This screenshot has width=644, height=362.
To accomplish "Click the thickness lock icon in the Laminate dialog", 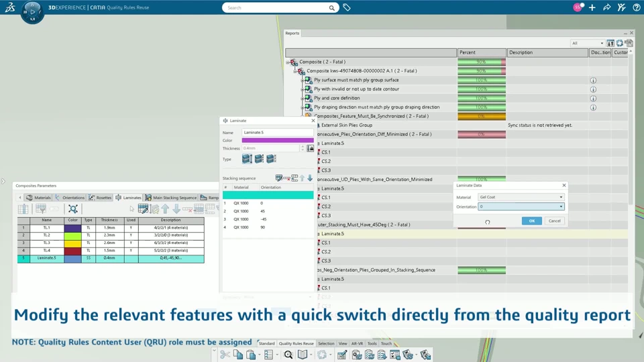I will coord(311,148).
